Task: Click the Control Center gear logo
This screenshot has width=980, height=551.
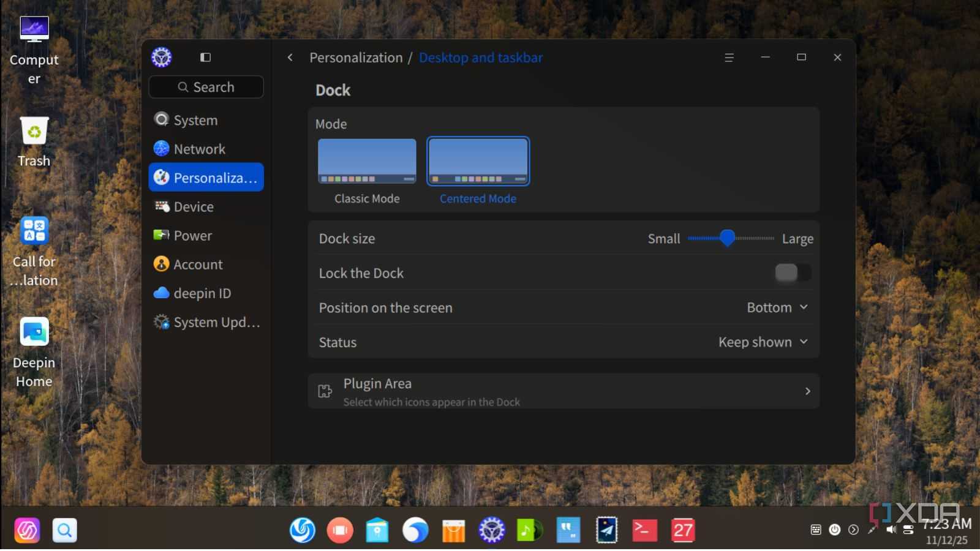Action: tap(162, 58)
